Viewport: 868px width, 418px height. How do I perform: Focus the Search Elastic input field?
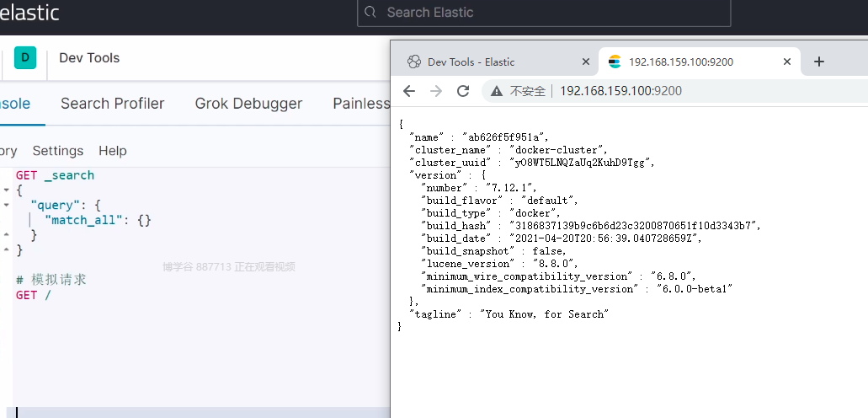click(x=547, y=13)
